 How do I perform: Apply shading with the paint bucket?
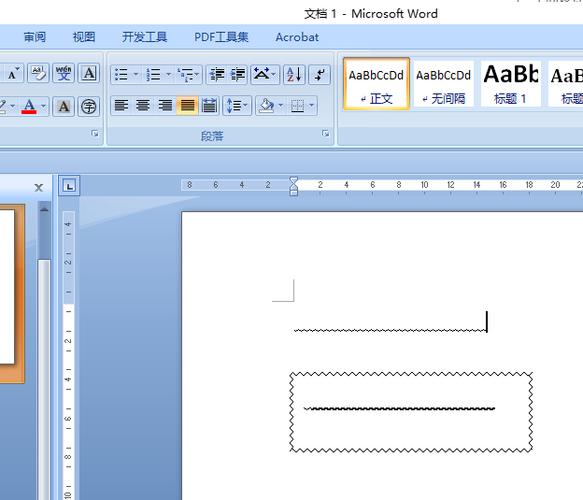pos(266,106)
